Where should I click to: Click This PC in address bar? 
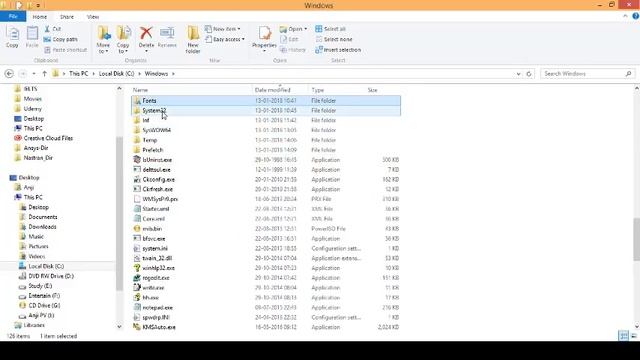click(x=78, y=74)
